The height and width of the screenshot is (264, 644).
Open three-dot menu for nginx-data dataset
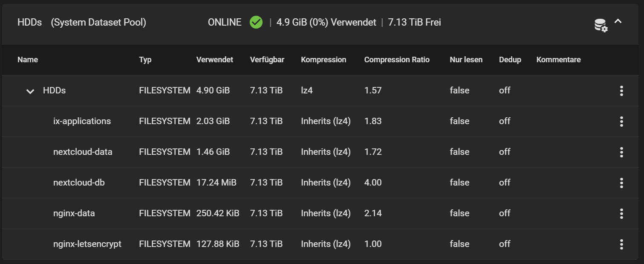(x=621, y=213)
